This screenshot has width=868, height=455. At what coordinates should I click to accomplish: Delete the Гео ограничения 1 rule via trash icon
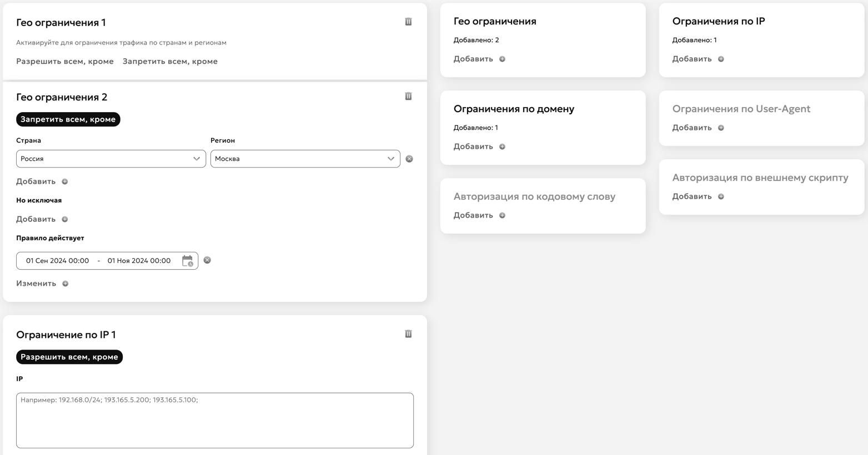[408, 22]
